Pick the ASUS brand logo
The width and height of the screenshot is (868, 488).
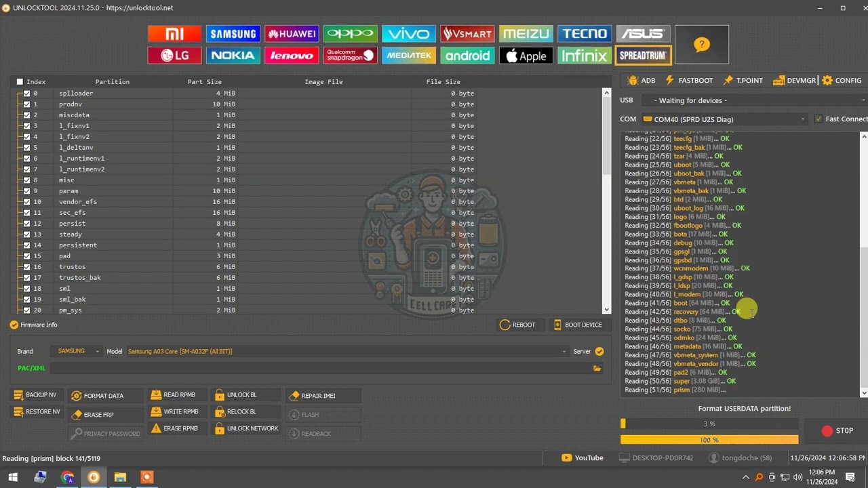coord(643,34)
